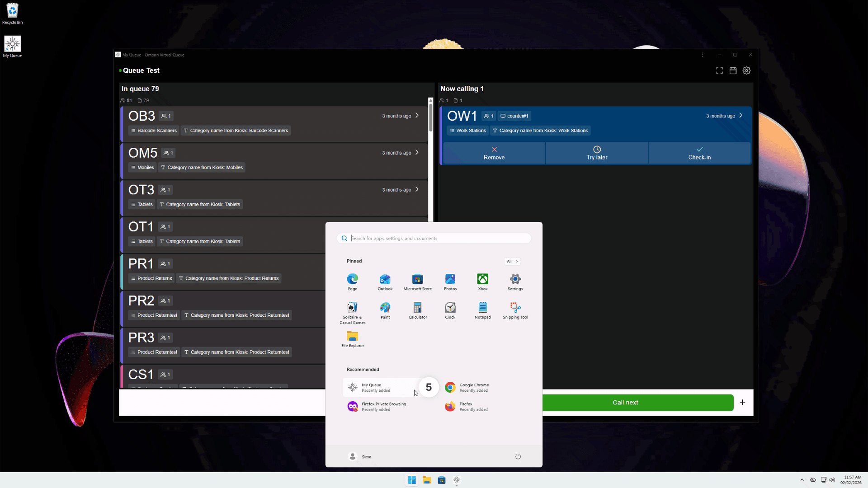
Task: Remove the OW1 ticket
Action: [x=494, y=153]
